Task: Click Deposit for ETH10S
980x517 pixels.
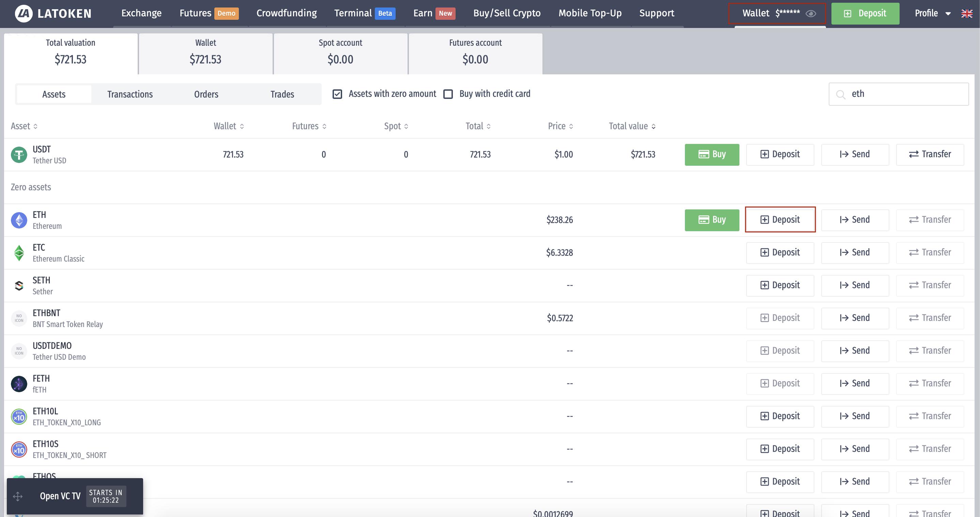Action: tap(780, 449)
